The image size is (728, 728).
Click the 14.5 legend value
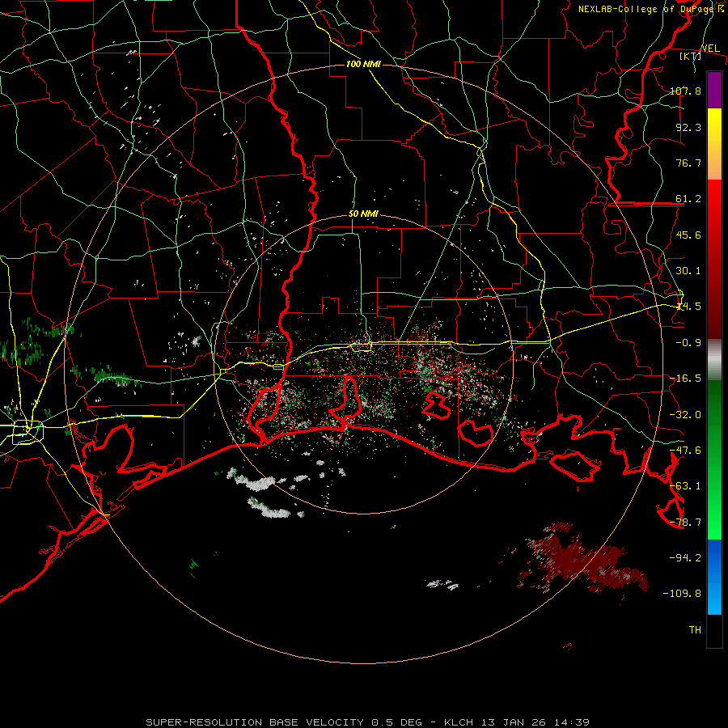[688, 307]
